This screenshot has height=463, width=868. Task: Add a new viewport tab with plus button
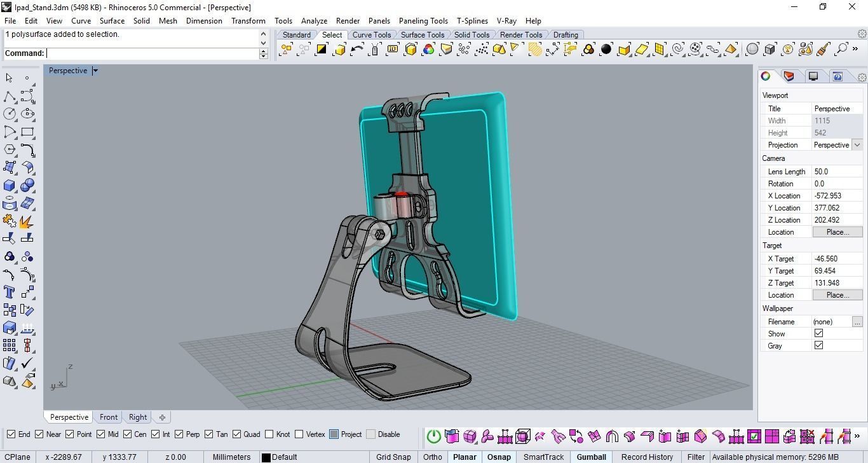pyautogui.click(x=162, y=417)
